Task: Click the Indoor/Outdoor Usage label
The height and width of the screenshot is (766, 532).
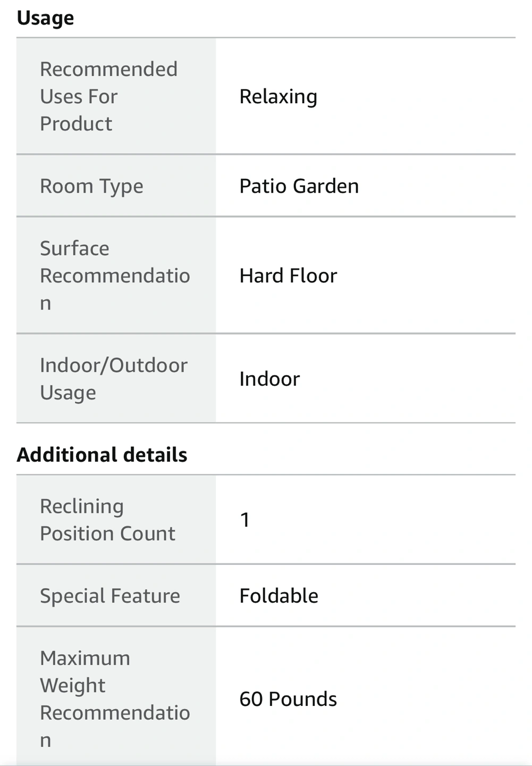Action: [x=114, y=379]
